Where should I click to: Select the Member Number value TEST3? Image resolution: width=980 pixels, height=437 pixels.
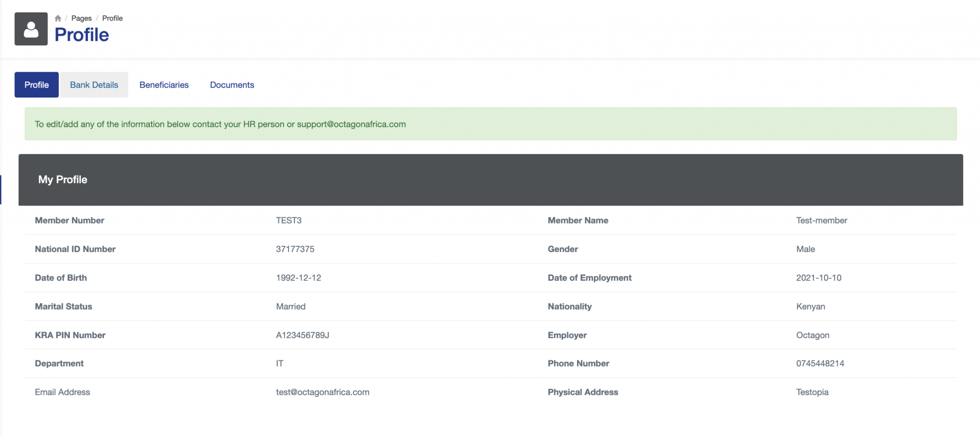click(x=289, y=220)
